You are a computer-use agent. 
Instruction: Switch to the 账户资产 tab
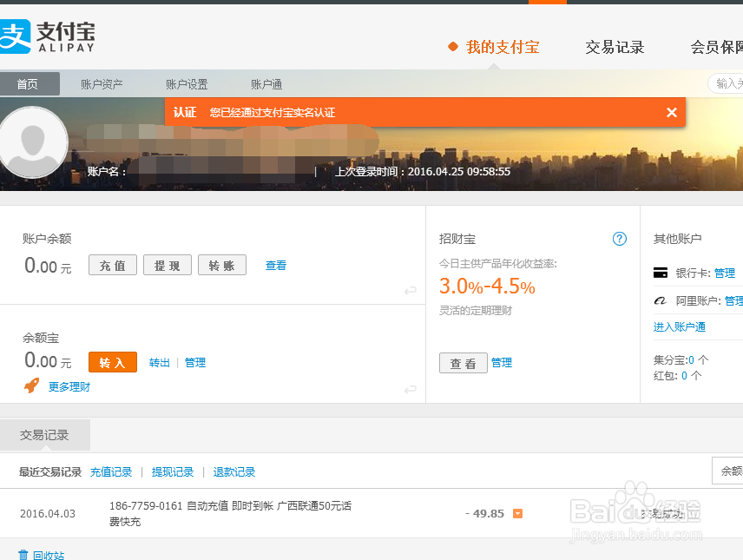click(102, 84)
